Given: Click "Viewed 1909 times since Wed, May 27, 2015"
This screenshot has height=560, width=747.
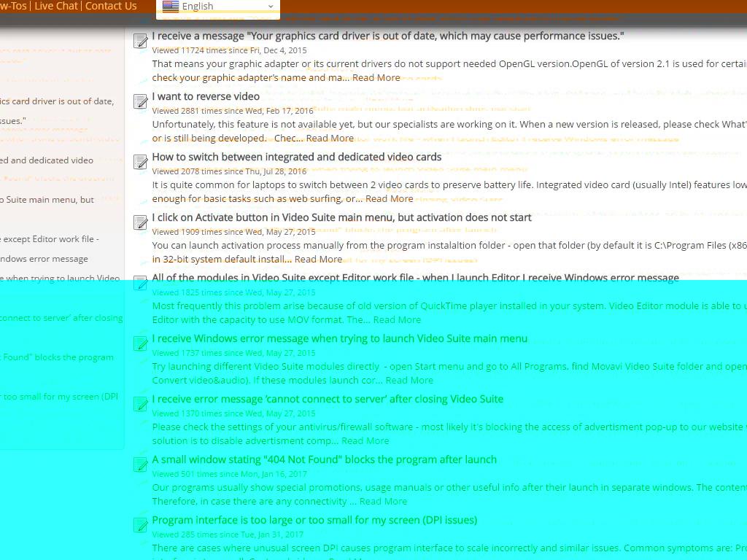Looking at the screenshot, I should pos(233,231).
